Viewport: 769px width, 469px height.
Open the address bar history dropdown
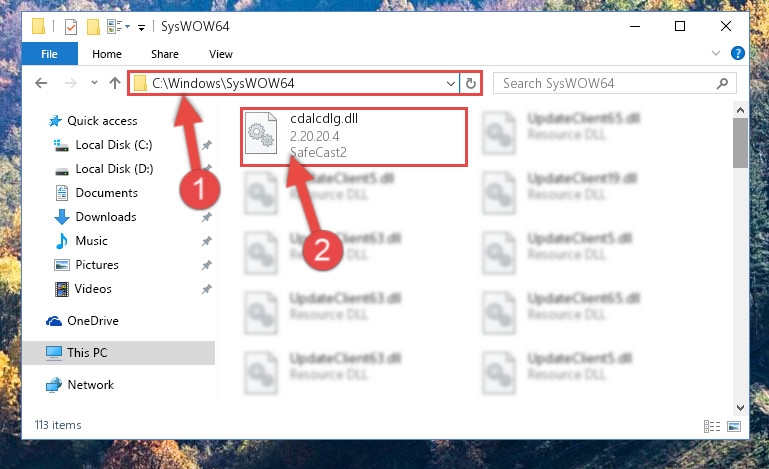(451, 83)
